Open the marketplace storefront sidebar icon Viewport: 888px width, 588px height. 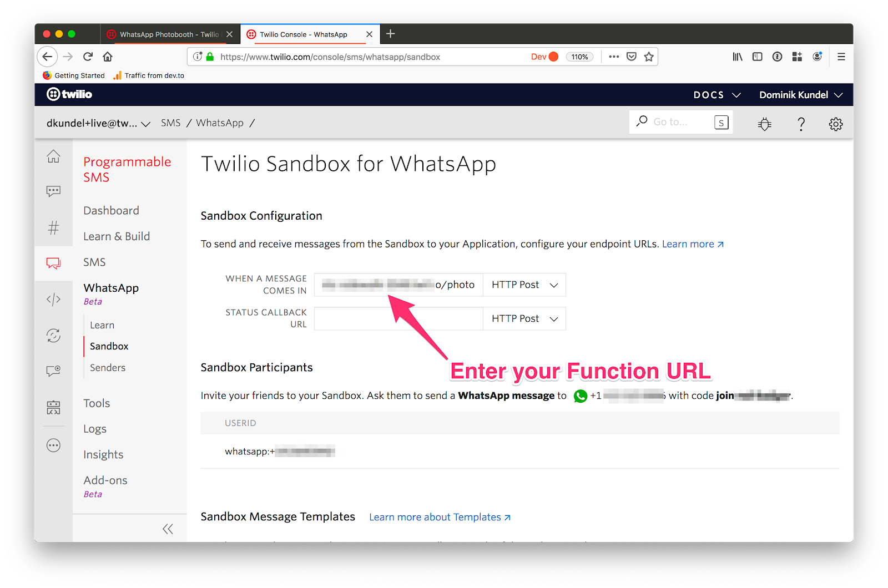53,408
